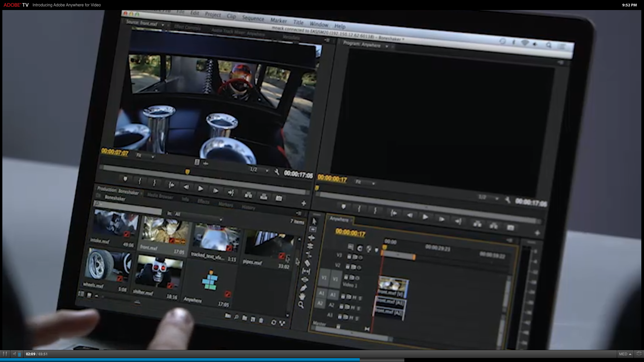The height and width of the screenshot is (362, 644).
Task: Open Find magnifier in Project panel footer
Action: [236, 317]
